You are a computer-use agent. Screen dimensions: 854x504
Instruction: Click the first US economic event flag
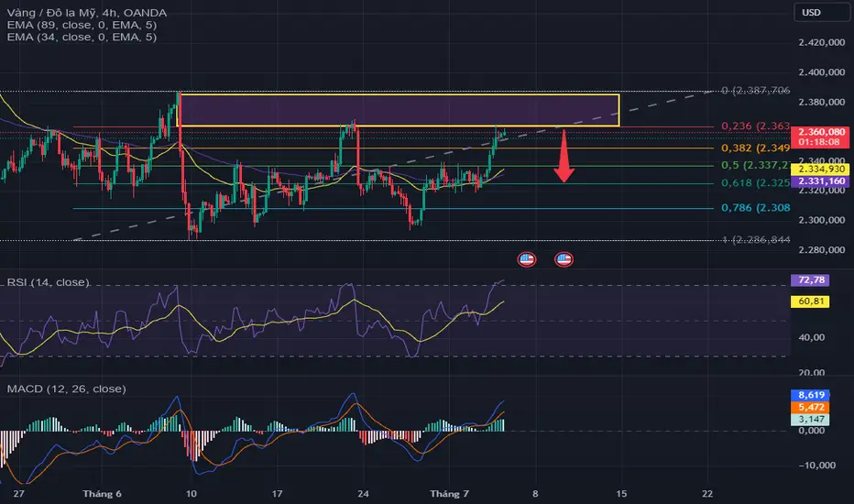527,259
